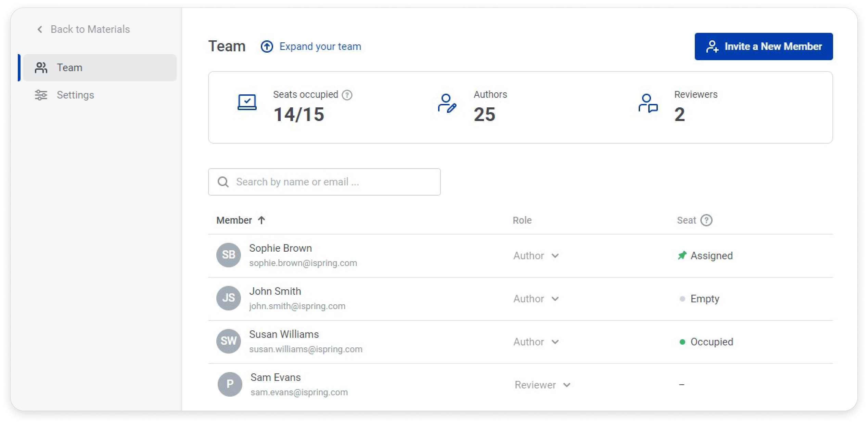The width and height of the screenshot is (868, 424).
Task: Click the green dot next to Occupied
Action: coord(682,342)
